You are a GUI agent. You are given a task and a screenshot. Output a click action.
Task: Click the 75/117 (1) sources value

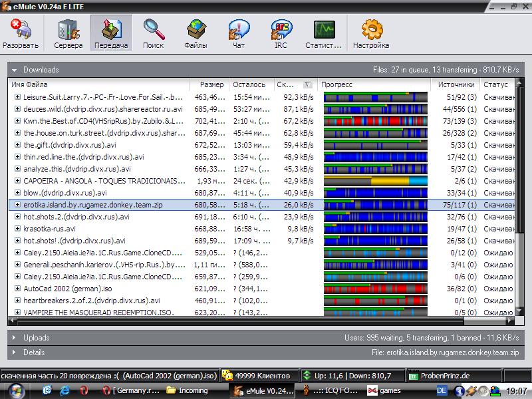(460, 205)
